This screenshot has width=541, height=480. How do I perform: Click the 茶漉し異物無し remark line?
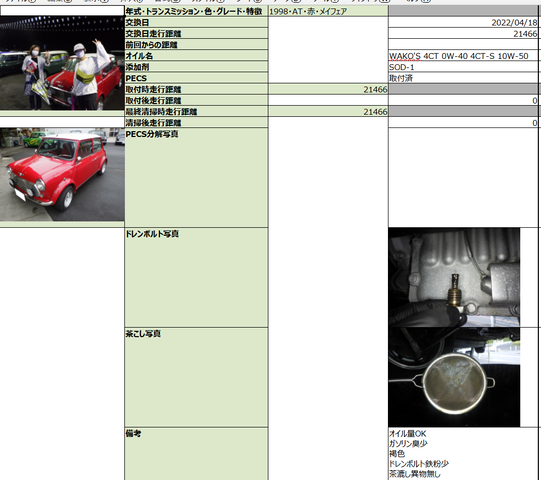415,474
